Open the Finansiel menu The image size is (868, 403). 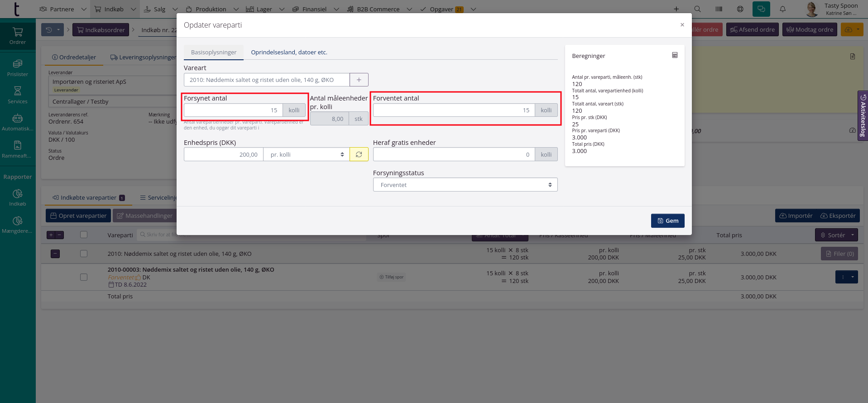(x=314, y=9)
